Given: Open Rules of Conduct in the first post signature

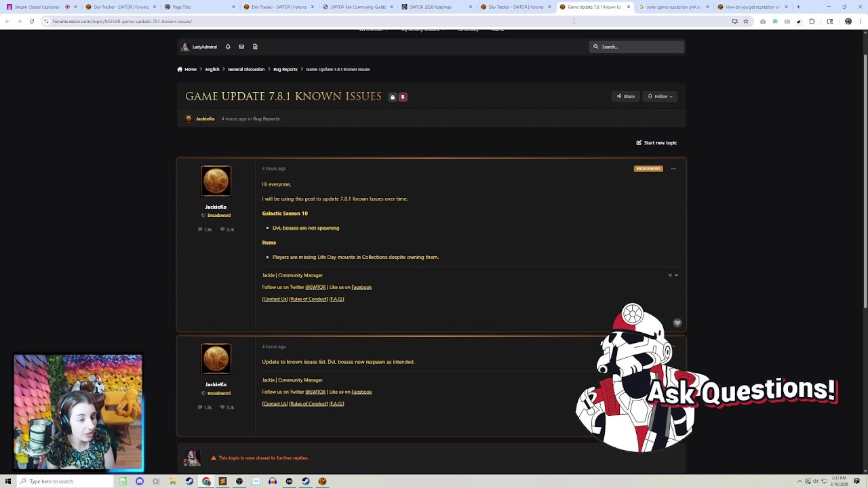Looking at the screenshot, I should point(309,300).
